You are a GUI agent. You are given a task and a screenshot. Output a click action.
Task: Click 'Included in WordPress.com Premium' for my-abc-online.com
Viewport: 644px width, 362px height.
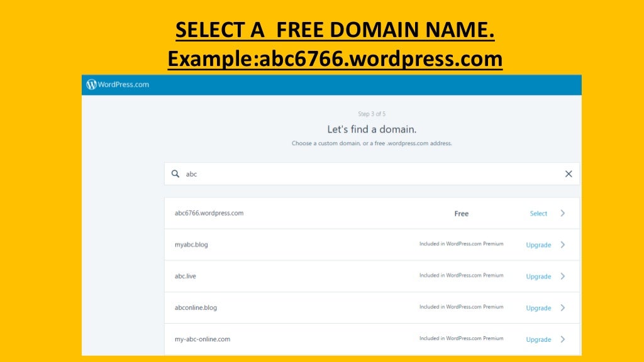[x=461, y=339]
